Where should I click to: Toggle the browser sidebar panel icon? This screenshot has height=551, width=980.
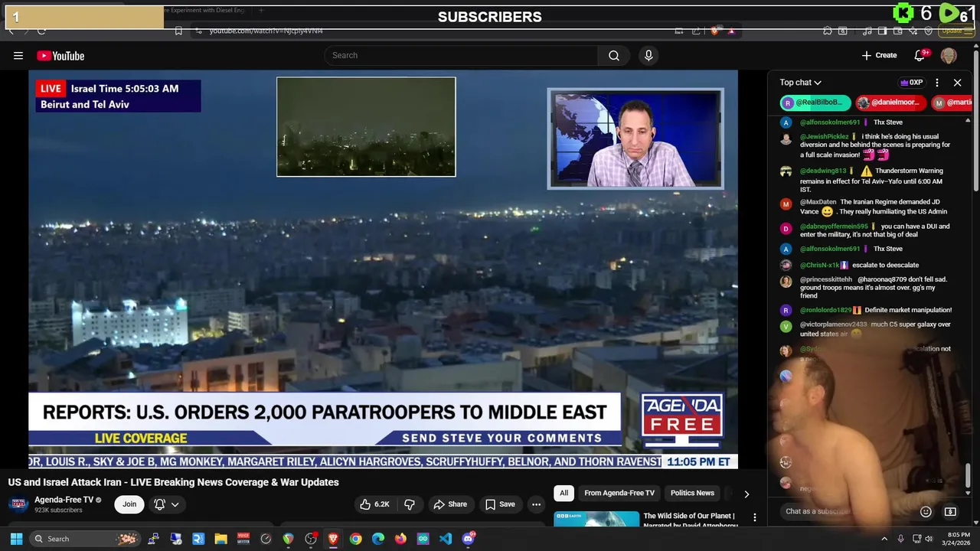coord(882,31)
